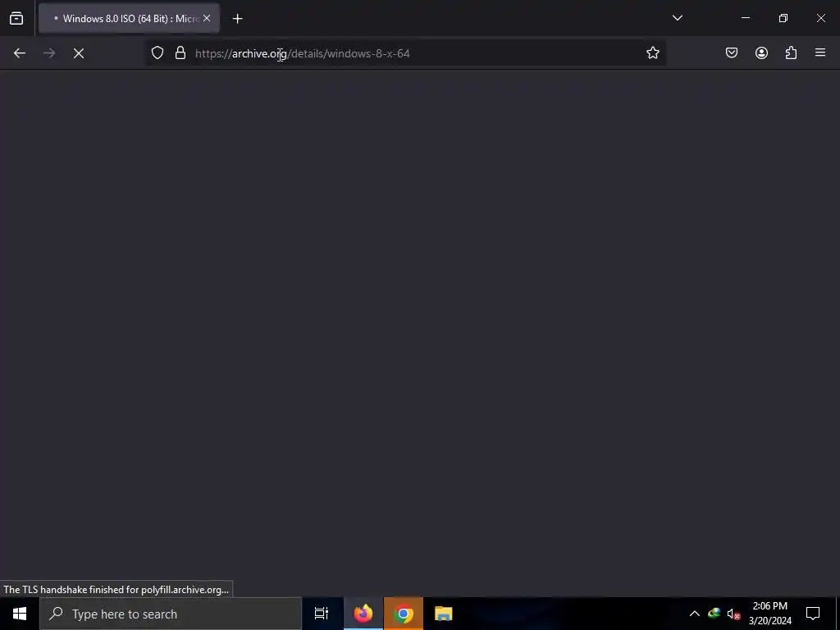Switch to Firefox taskbar icon
The width and height of the screenshot is (840, 630).
pos(363,614)
